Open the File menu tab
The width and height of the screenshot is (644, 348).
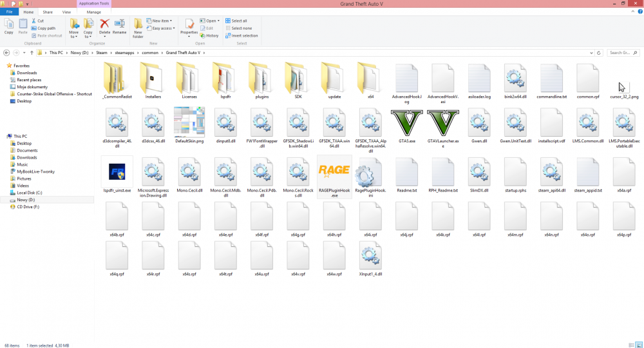pos(9,12)
